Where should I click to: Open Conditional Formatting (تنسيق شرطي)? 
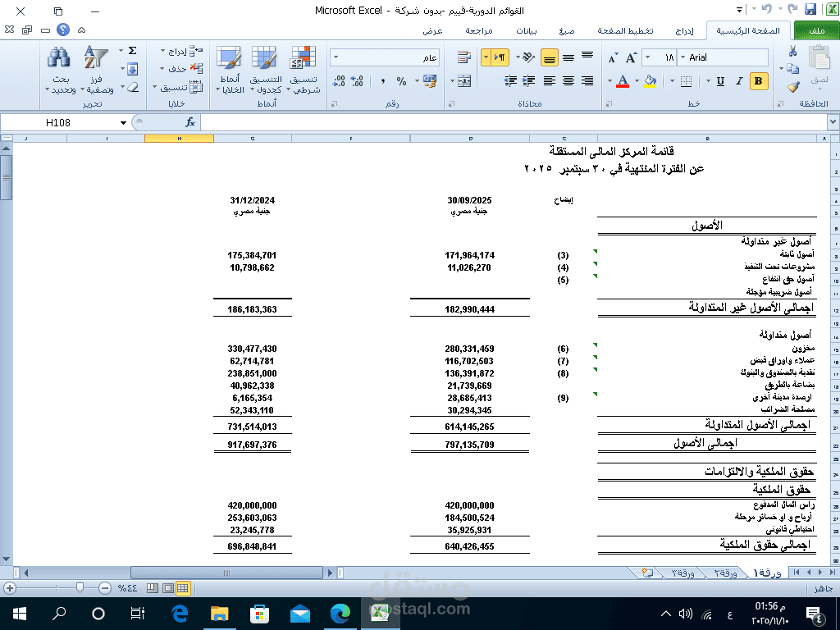coord(304,70)
